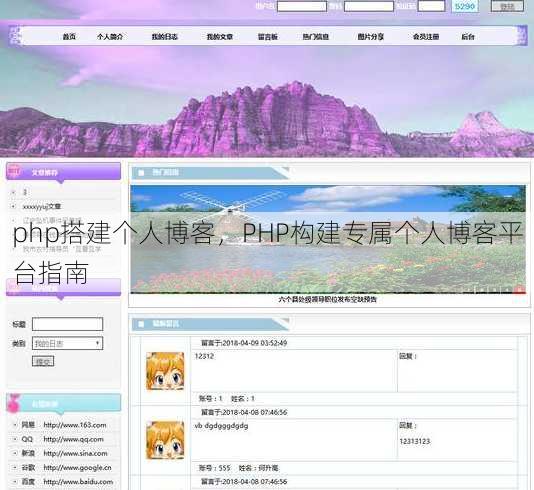This screenshot has height=490, width=534.
Task: Select 我的文章 in the top menu
Action: 220,36
